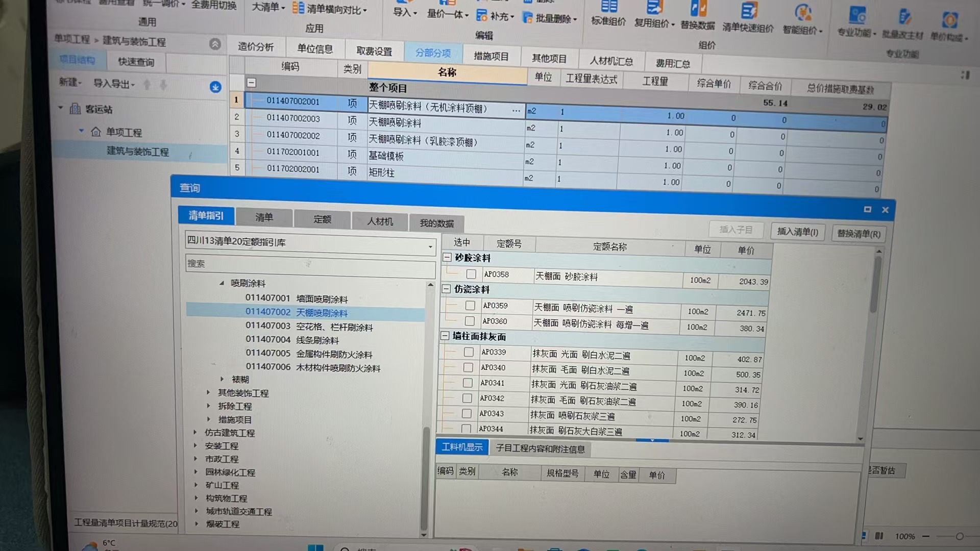Check the AP0360 每增一遍 checkbox

pos(470,321)
